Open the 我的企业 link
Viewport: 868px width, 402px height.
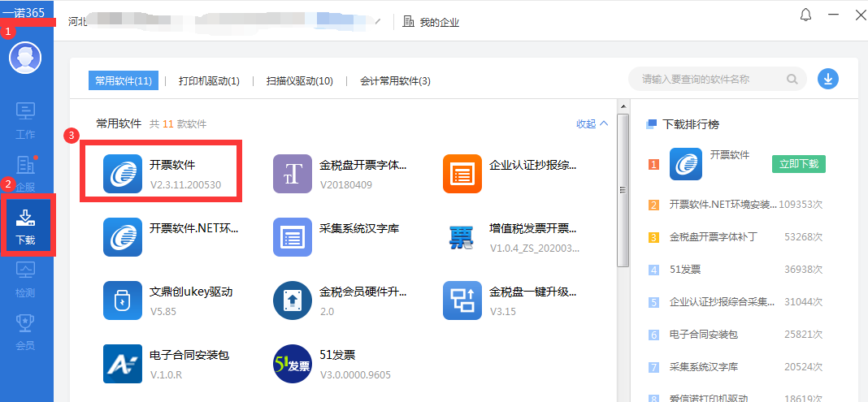coord(432,22)
